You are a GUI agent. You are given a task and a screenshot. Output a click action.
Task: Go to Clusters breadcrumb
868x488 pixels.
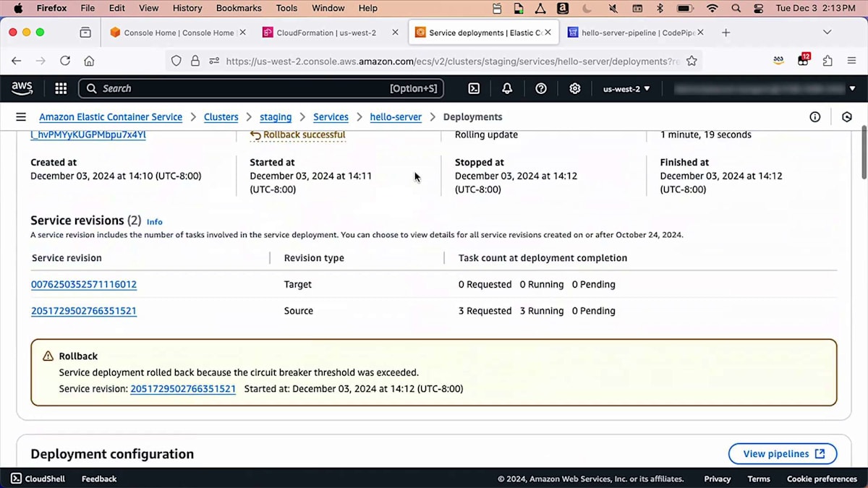pos(221,116)
